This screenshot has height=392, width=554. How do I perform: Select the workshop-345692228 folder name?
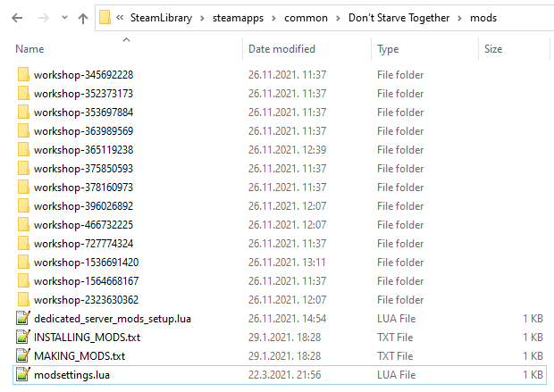pyautogui.click(x=83, y=75)
